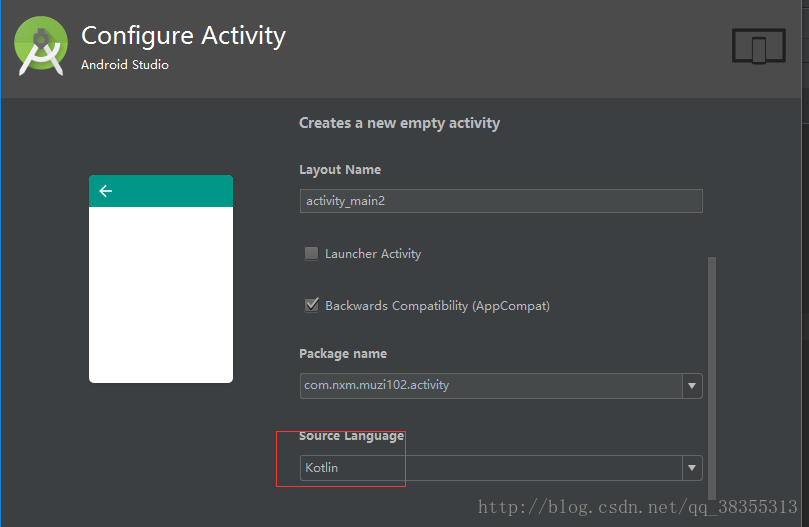Click the 'Android Studio' subtitle text
809x527 pixels.
coord(125,65)
